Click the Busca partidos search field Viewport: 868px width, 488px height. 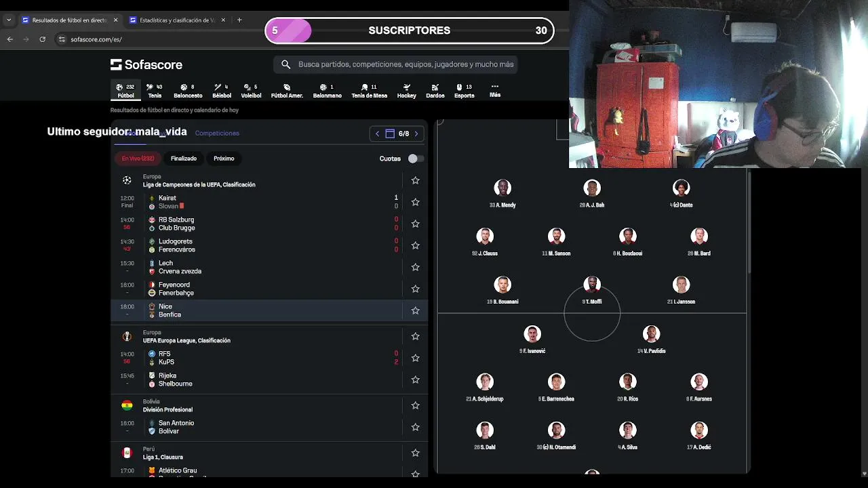tap(395, 64)
